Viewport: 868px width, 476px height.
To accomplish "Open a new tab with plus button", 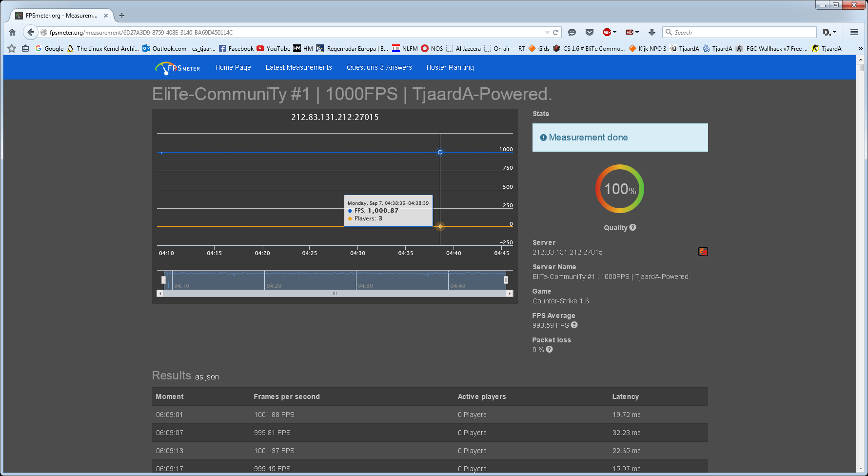I will click(x=122, y=16).
